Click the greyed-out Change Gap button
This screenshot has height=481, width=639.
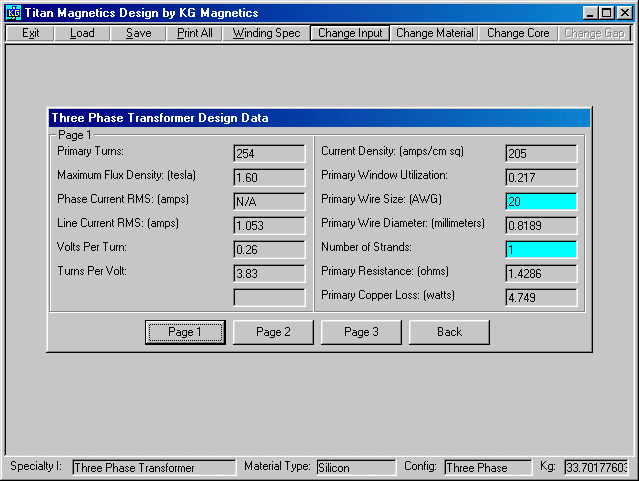(x=594, y=33)
